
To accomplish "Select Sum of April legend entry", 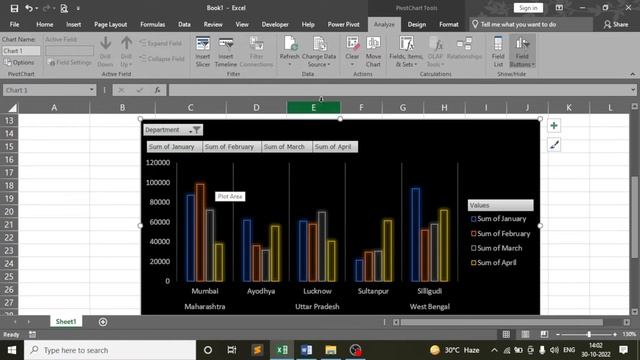I will click(493, 263).
